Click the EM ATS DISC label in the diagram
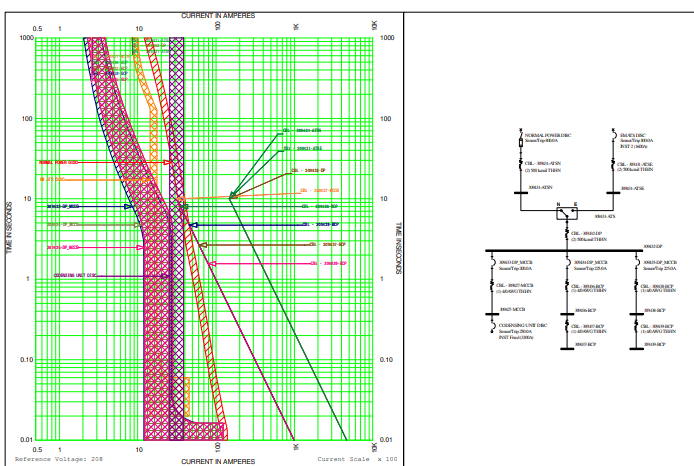 click(x=633, y=135)
